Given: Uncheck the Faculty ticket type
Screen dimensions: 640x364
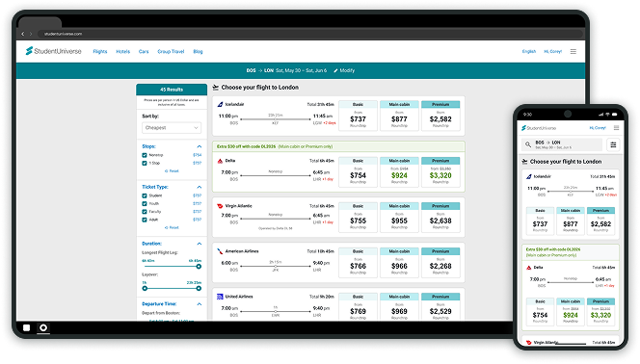Looking at the screenshot, I should coord(144,212).
